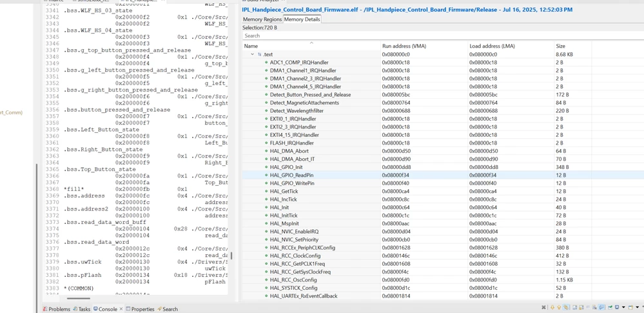This screenshot has width=644, height=313.
Task: Select the HAL_GPIO_ReadPin row
Action: 443,175
